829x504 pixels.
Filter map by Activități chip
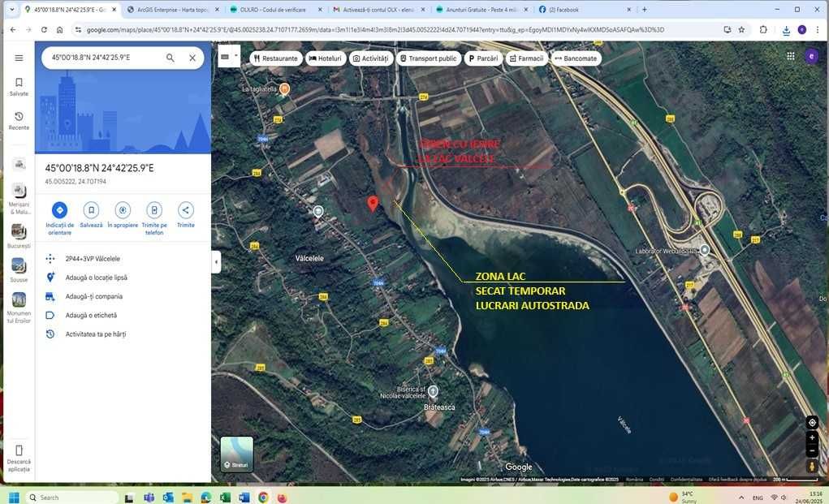(370, 58)
